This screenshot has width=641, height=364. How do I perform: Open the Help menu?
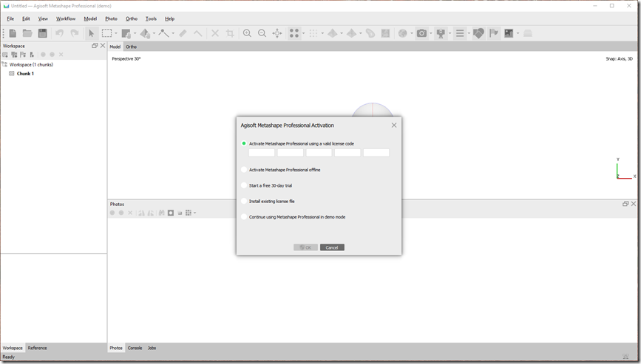pyautogui.click(x=169, y=18)
